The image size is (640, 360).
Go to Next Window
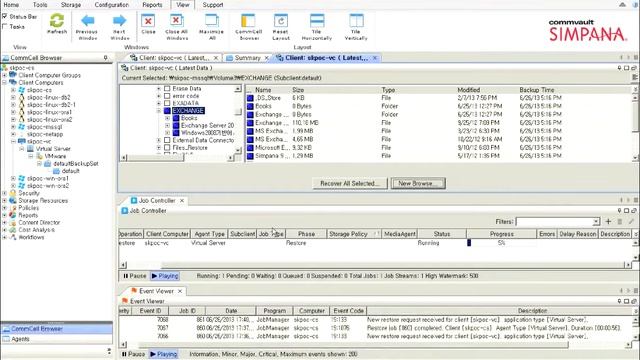pyautogui.click(x=120, y=20)
